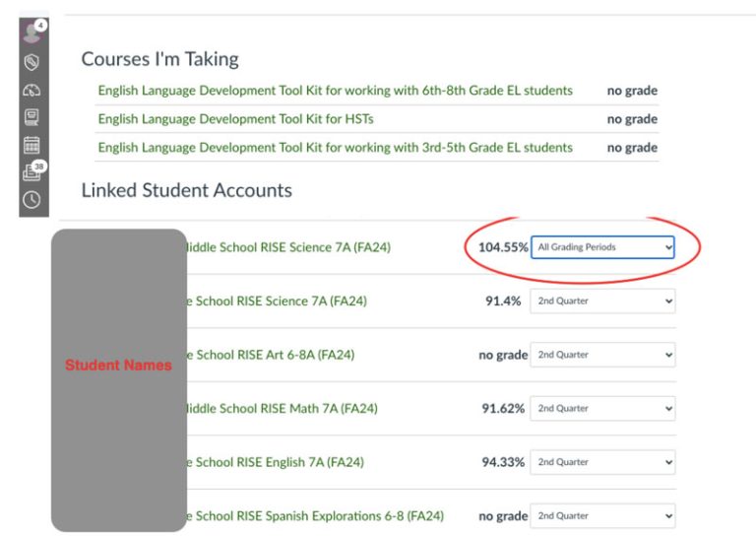Go to Dashboard via speedometer icon
Viewport: 756px width, 536px height.
point(31,90)
